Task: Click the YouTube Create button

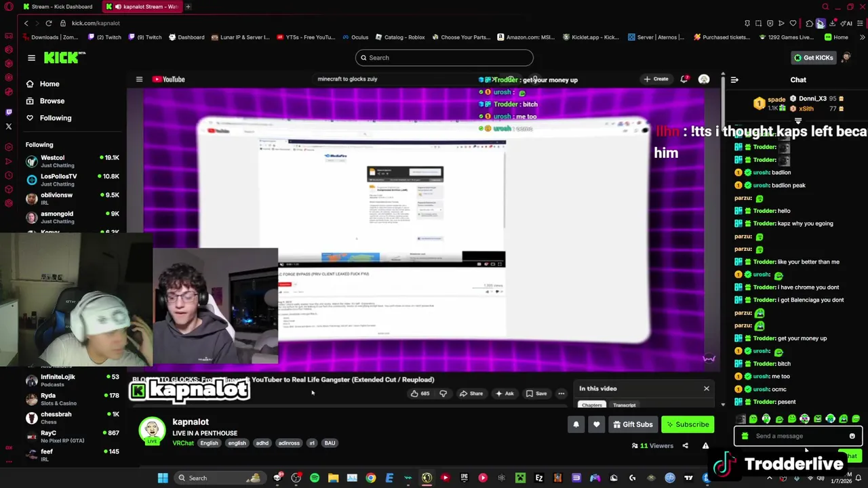Action: pos(656,79)
